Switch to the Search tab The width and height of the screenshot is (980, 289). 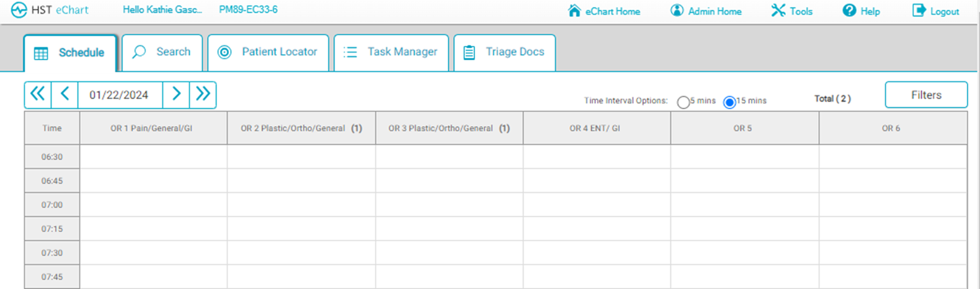(x=162, y=53)
